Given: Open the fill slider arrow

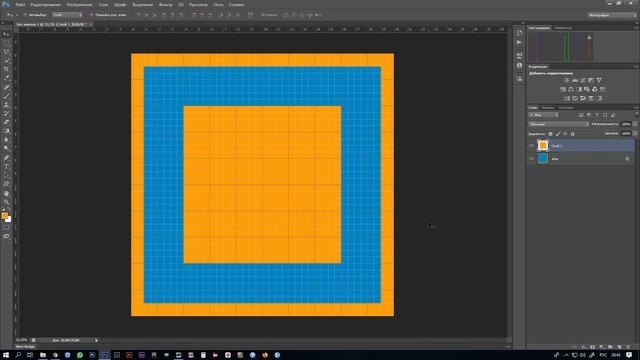Looking at the screenshot, I should [635, 133].
